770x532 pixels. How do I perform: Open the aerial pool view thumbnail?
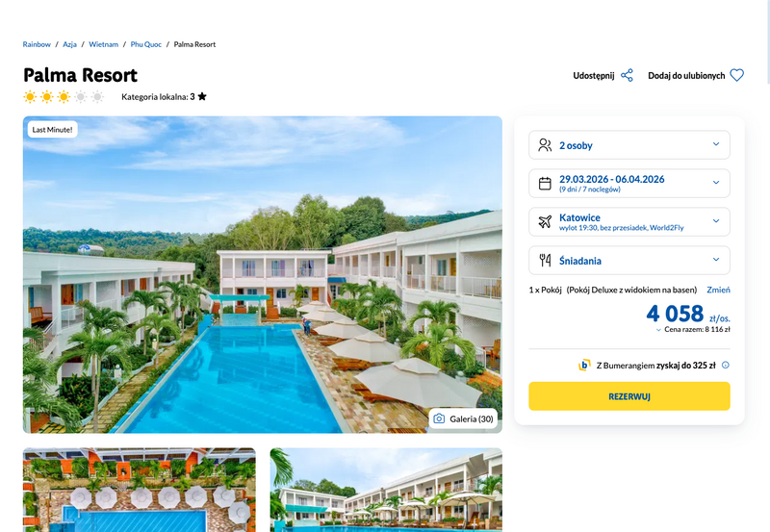tap(140, 490)
